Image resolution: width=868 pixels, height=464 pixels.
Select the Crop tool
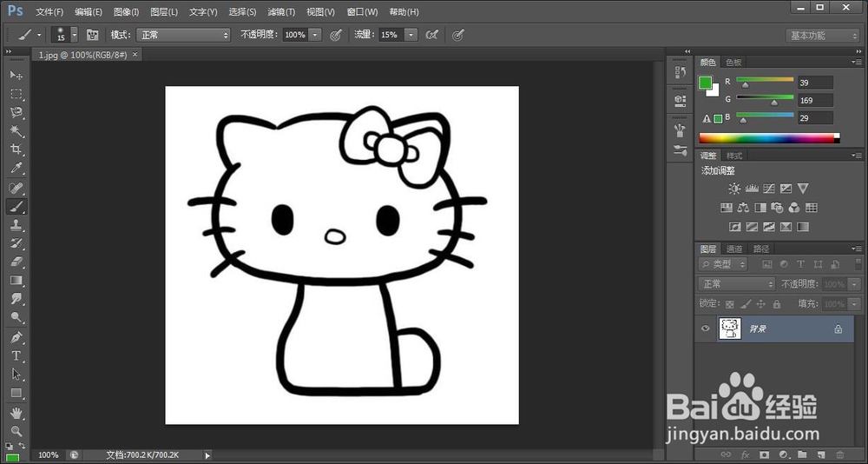16,149
